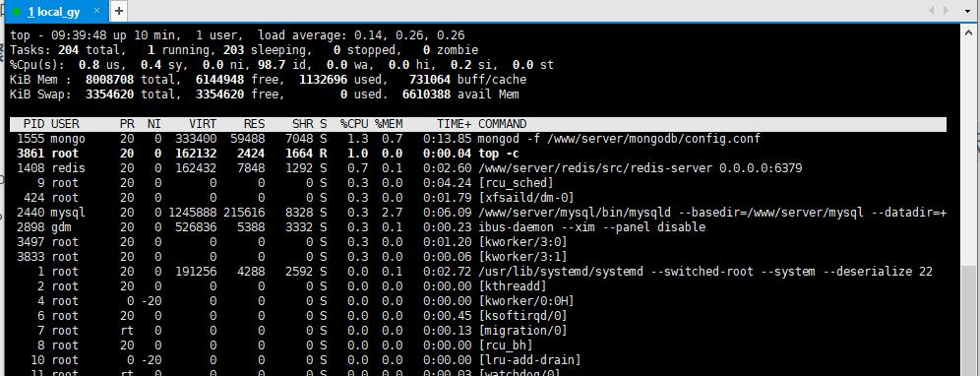Open a new session tab with plus button
Screen dimensions: 980x376
coord(119,11)
